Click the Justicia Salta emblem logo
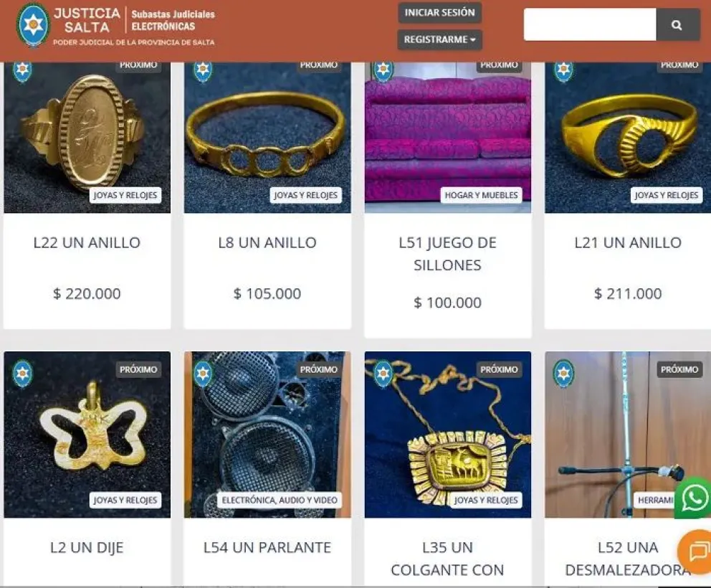 [x=33, y=25]
